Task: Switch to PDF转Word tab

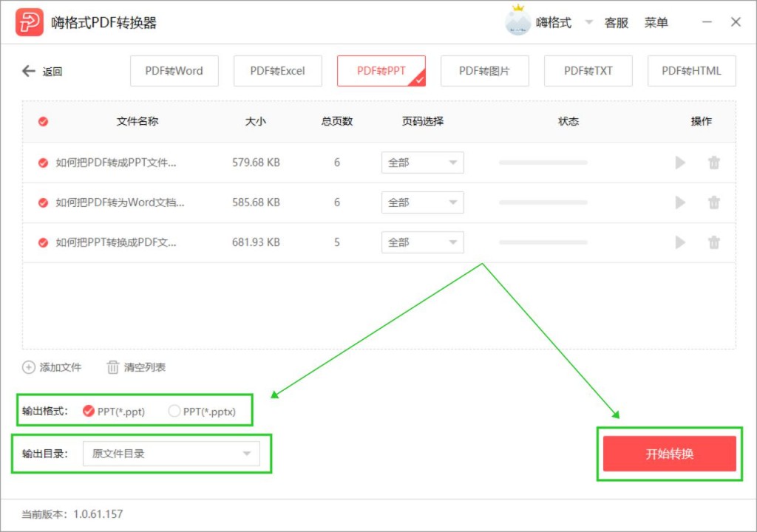Action: 174,71
